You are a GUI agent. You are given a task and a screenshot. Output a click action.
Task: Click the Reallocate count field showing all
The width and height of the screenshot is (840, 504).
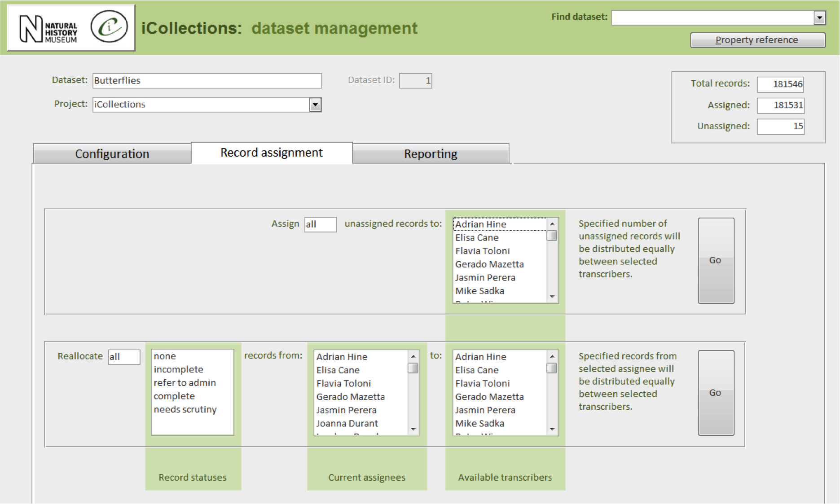coord(124,357)
